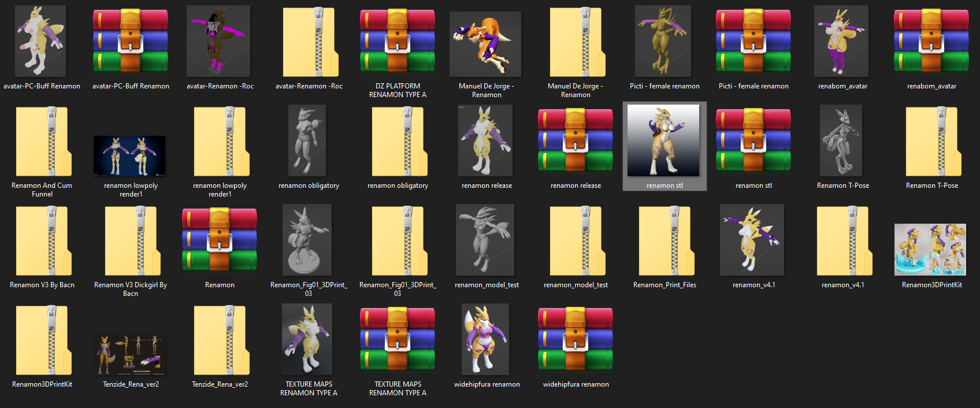This screenshot has width=980, height=408.
Task: Select the TEXTURE MAPS RENAMON TYPE A RAR icon
Action: pos(398,340)
